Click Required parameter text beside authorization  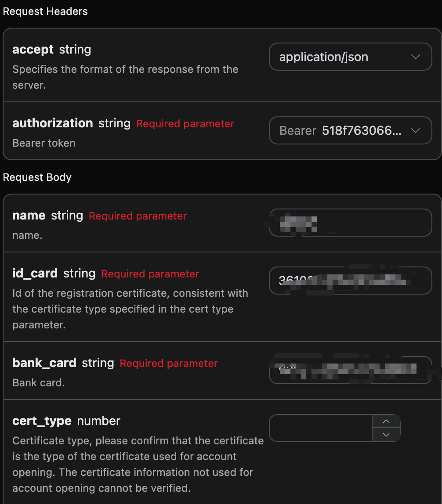click(185, 124)
